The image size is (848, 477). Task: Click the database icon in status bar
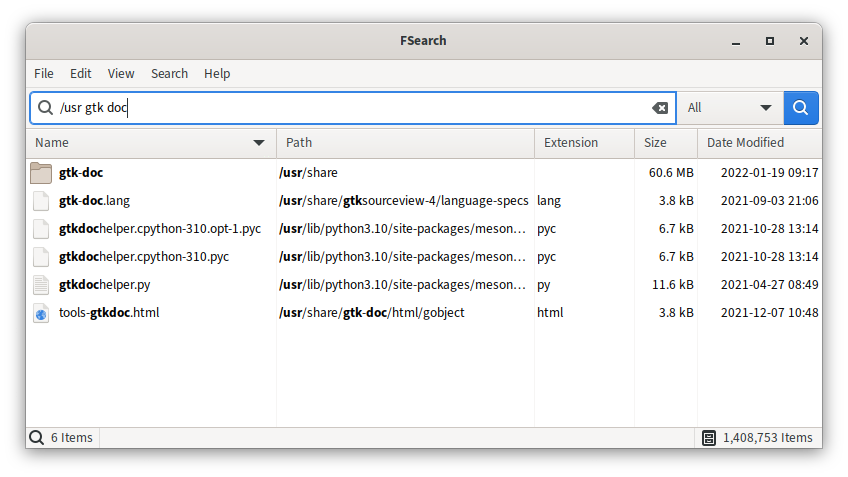pos(709,438)
